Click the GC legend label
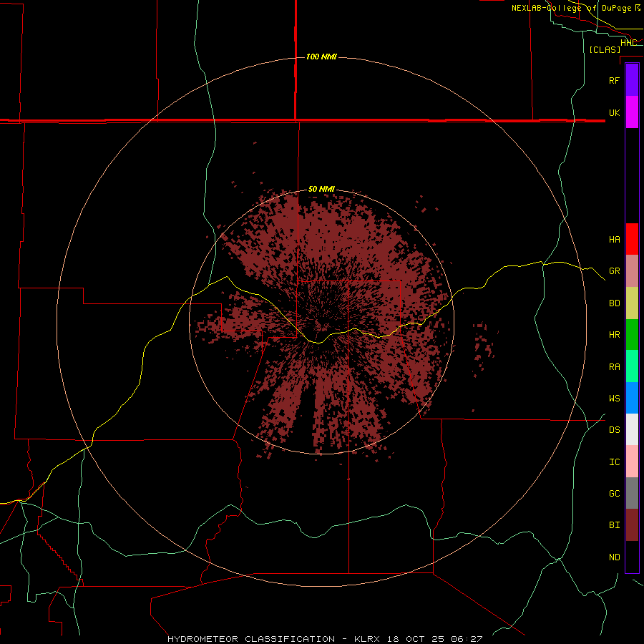 pos(614,494)
